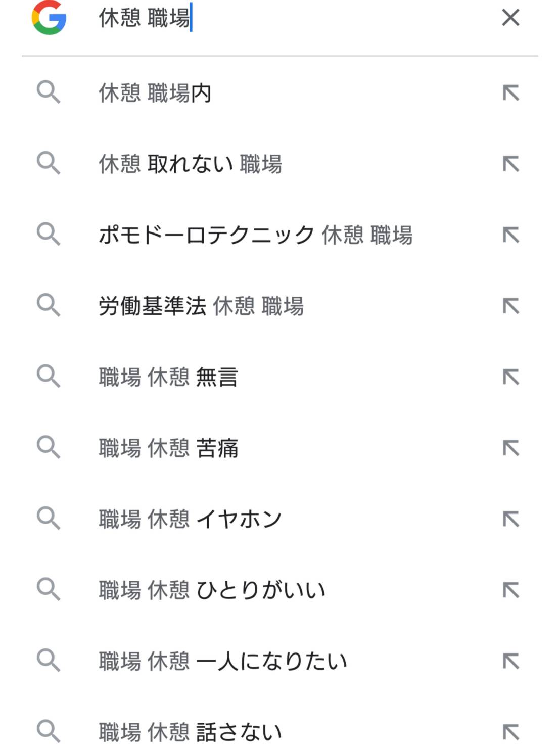560x747 pixels.
Task: Tap the arrow icon next to 休憩 取れない 職場
Action: (510, 164)
